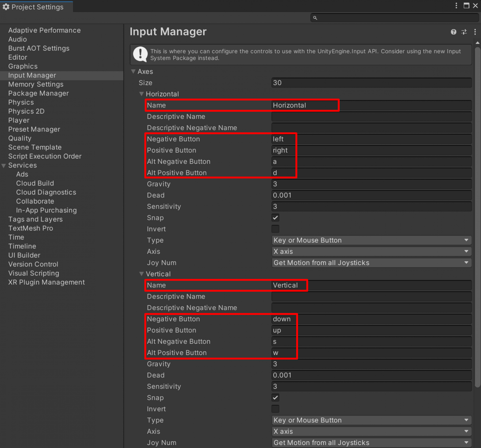
Task: Click Horizontal Gravity field
Action: coord(372,184)
